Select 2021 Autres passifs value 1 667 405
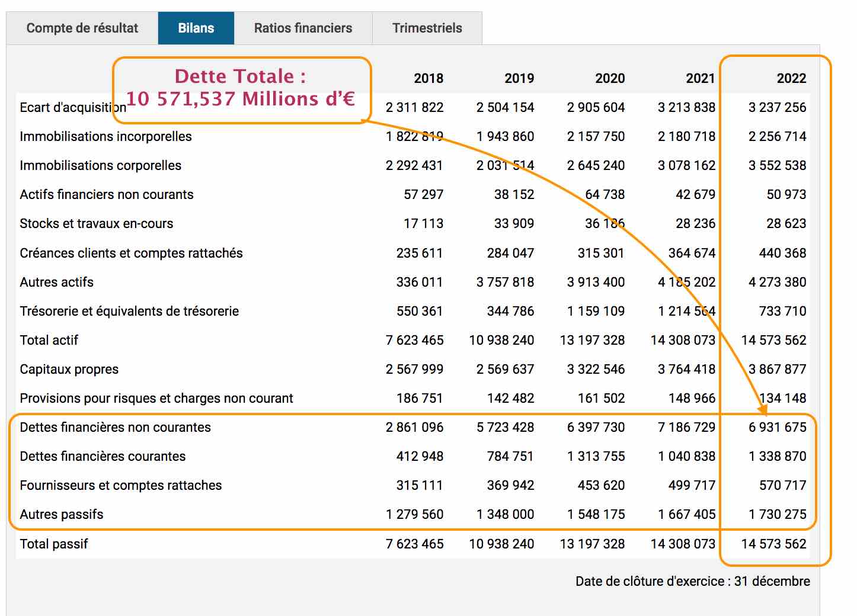The width and height of the screenshot is (857, 616). pos(686,514)
